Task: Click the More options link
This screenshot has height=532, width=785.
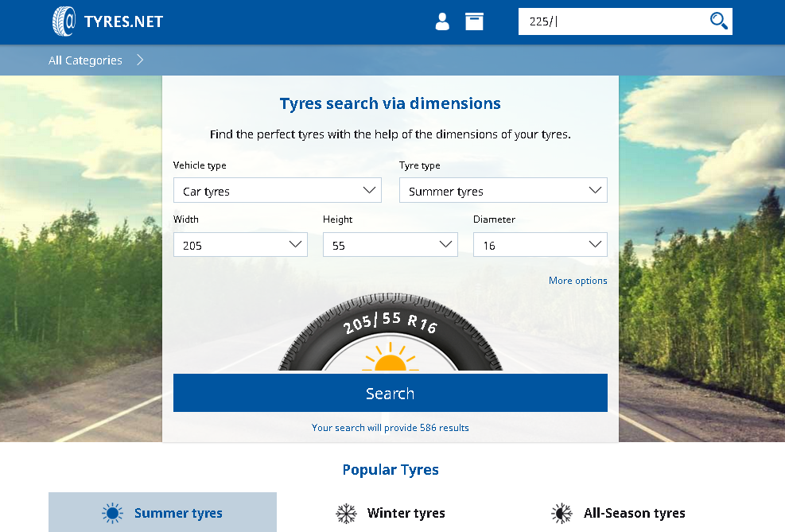Action: coord(577,281)
